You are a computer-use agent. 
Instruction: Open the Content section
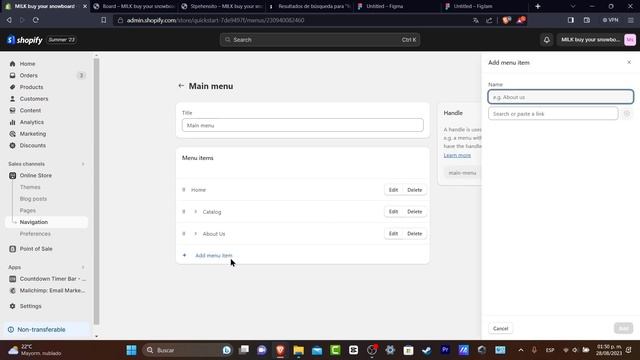(30, 110)
